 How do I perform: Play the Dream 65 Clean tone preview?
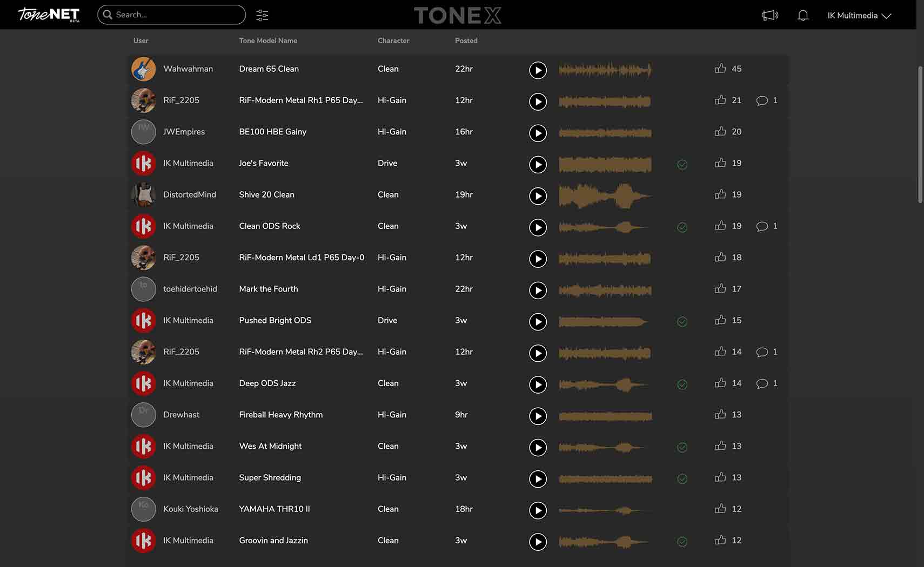click(x=538, y=70)
